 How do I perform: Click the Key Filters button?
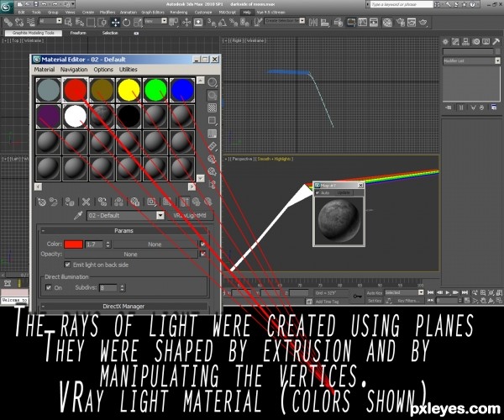pyautogui.click(x=408, y=301)
